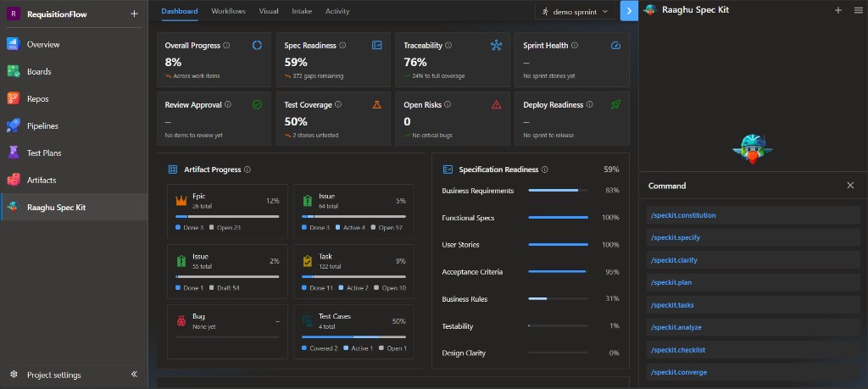Click the Epic progress bar
This screenshot has width=868, height=389.
point(227,216)
